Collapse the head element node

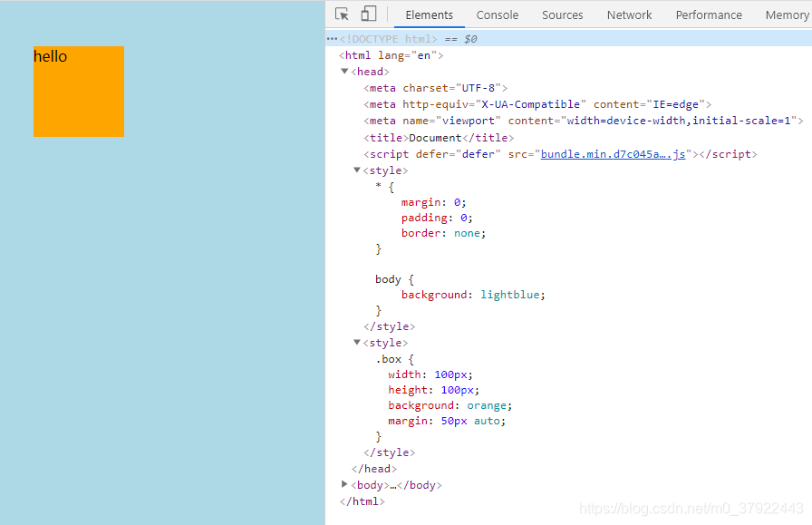pyautogui.click(x=345, y=71)
